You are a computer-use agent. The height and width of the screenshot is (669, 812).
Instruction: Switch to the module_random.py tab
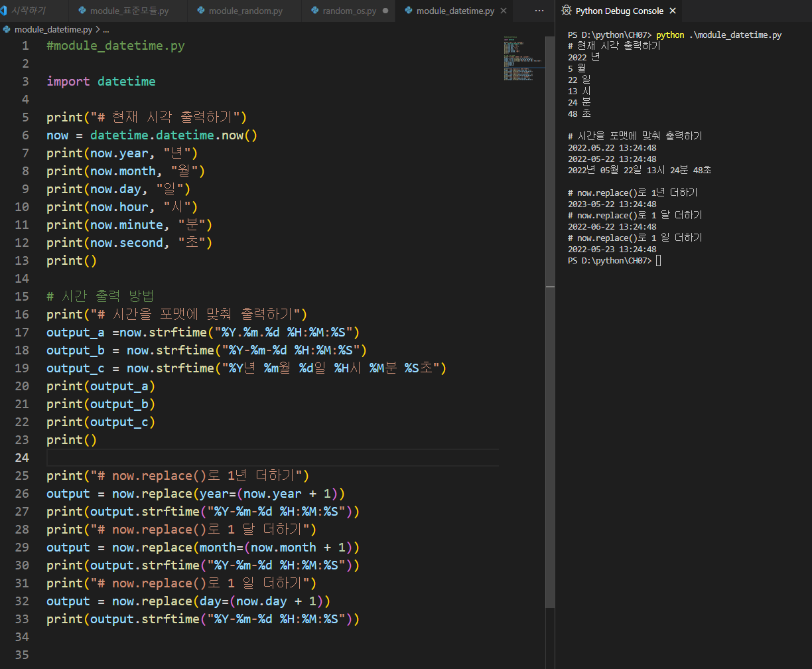(x=244, y=11)
